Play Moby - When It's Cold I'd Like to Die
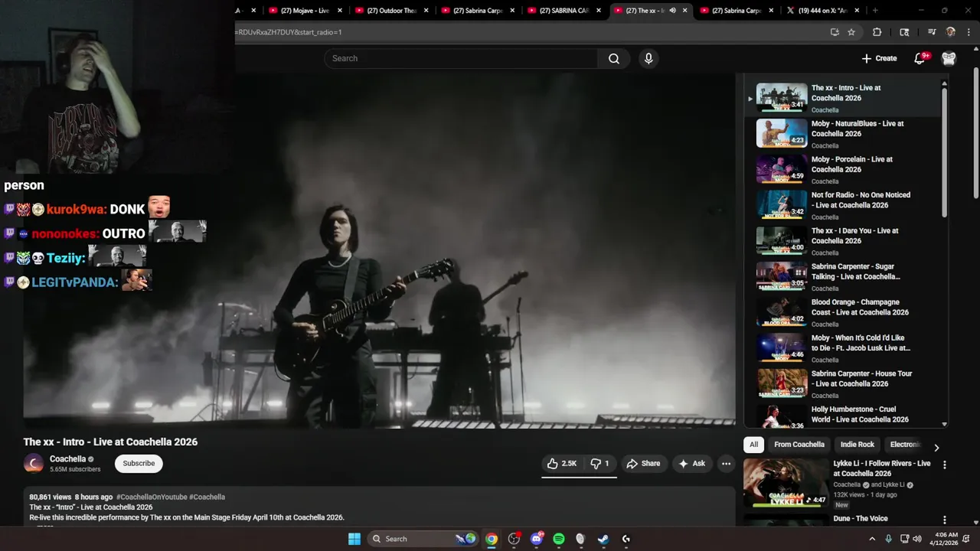The image size is (980, 551). pos(842,348)
